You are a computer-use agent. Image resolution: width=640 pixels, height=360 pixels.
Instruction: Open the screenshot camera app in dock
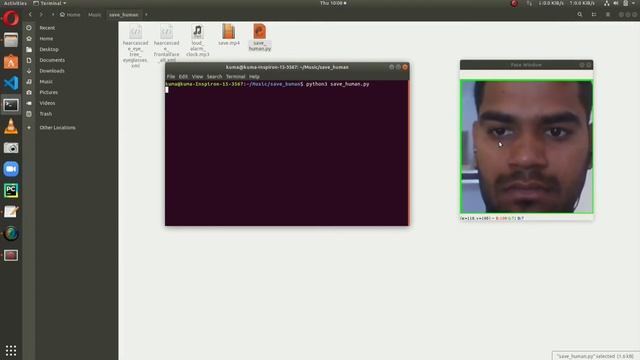(x=11, y=148)
